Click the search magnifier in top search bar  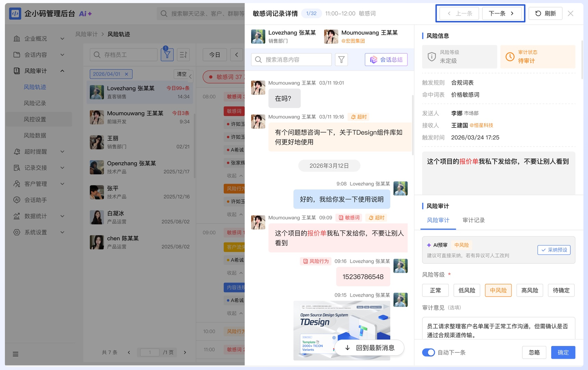tap(164, 13)
